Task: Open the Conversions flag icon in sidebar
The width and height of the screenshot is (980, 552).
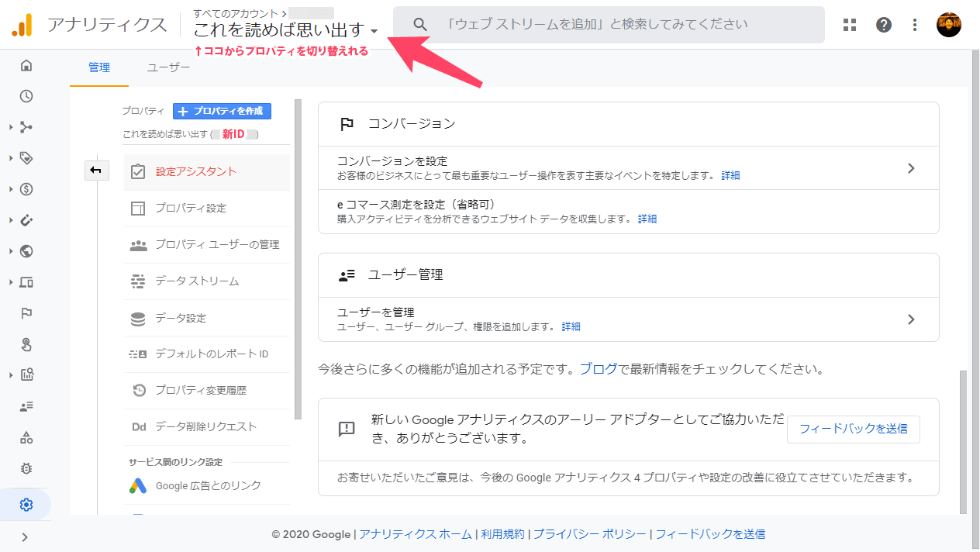Action: point(26,313)
